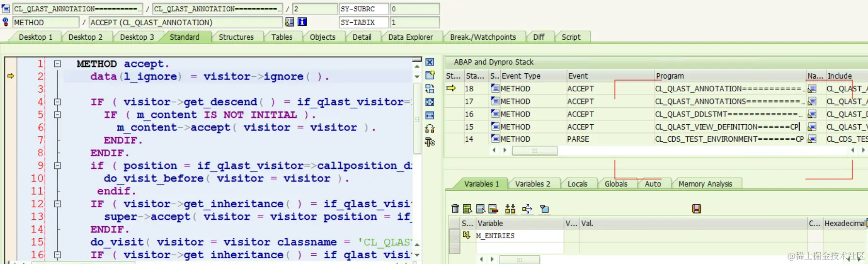Switch to the Desktop 2 tab
This screenshot has height=264, width=868.
coord(85,37)
